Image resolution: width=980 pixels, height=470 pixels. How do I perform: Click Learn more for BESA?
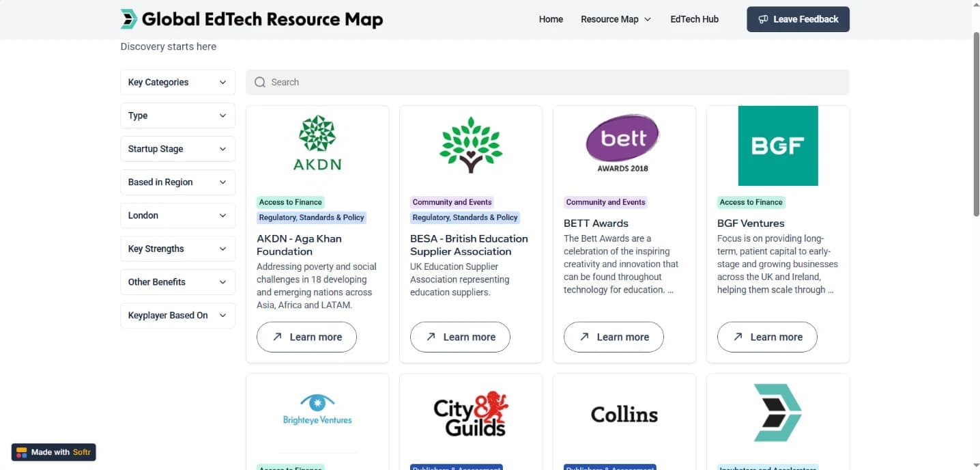click(460, 337)
